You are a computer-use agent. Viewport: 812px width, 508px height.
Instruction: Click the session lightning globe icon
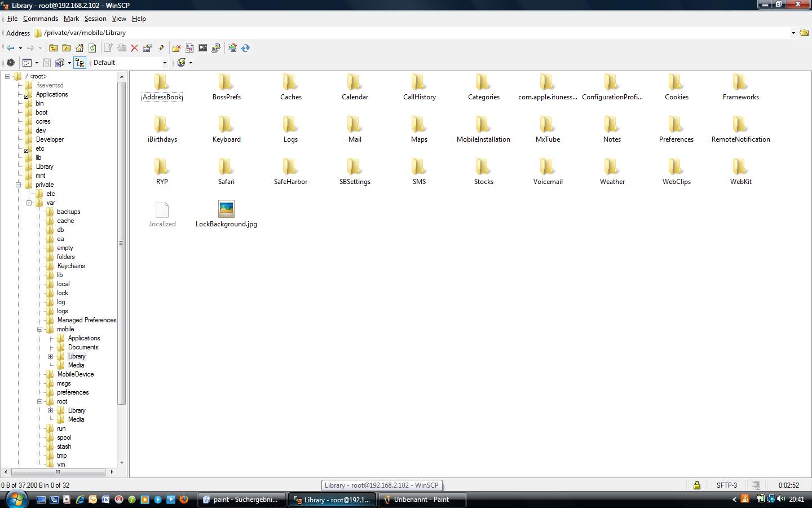(x=182, y=63)
